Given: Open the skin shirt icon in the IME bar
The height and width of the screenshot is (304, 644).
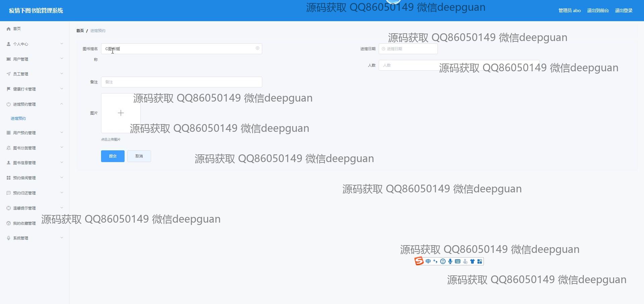Looking at the screenshot, I should pos(472,261).
